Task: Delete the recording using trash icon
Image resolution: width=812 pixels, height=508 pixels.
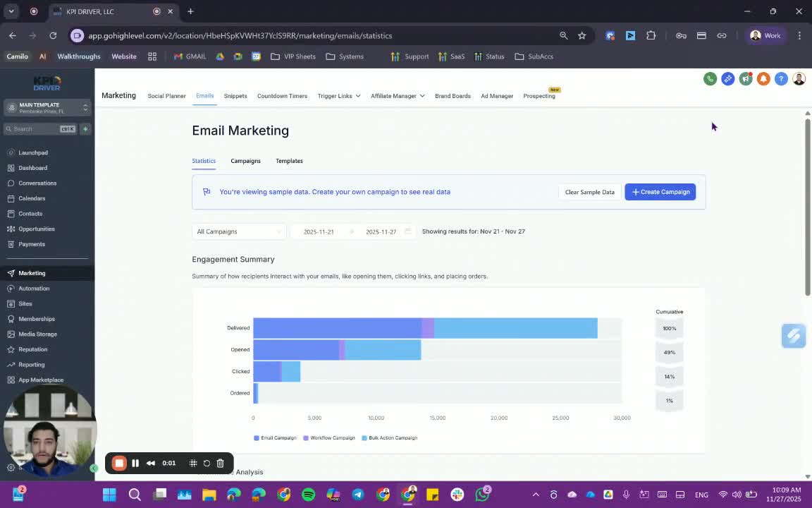Action: point(220,464)
